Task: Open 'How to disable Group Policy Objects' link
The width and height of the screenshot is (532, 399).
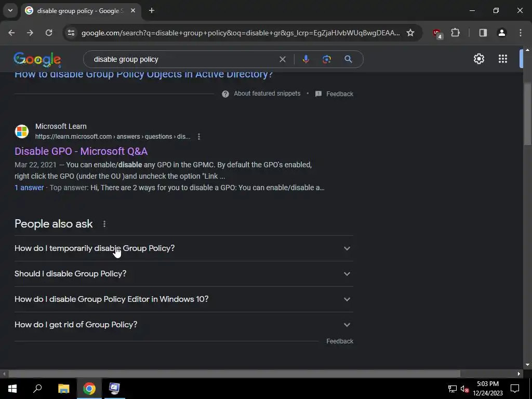Action: (143, 74)
